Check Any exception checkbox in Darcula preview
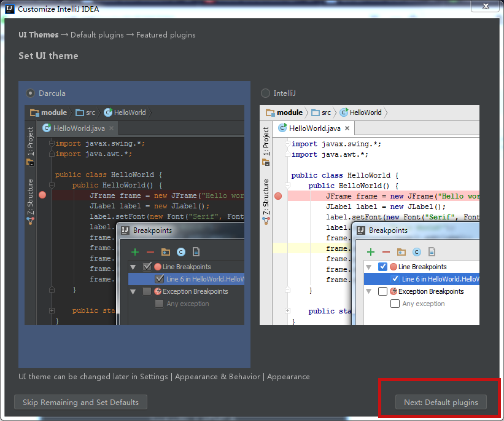This screenshot has width=504, height=421. pos(159,304)
